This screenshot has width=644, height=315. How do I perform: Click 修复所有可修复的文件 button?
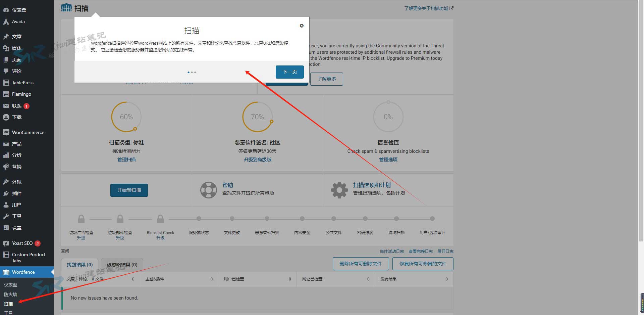[423, 264]
